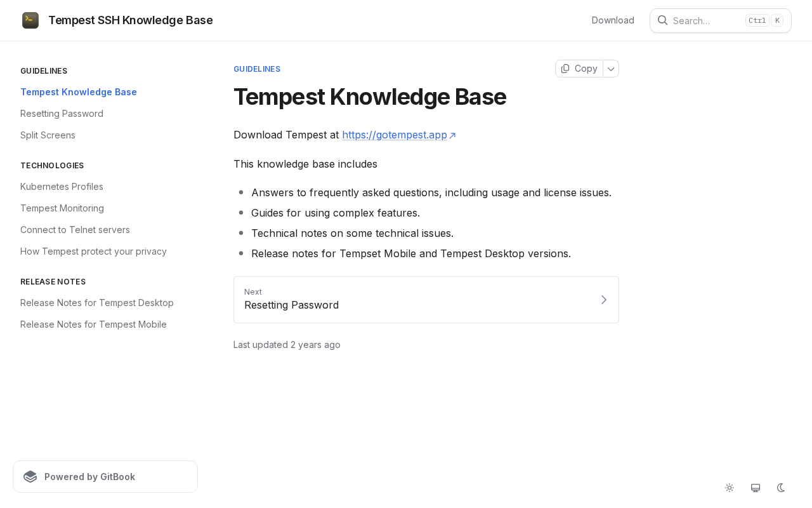Image resolution: width=812 pixels, height=508 pixels.
Task: Click the GitBook logo icon
Action: [x=30, y=477]
